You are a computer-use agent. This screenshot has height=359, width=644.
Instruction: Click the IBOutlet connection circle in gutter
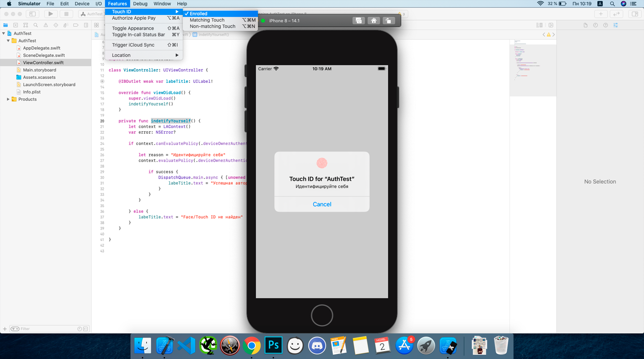click(x=102, y=81)
